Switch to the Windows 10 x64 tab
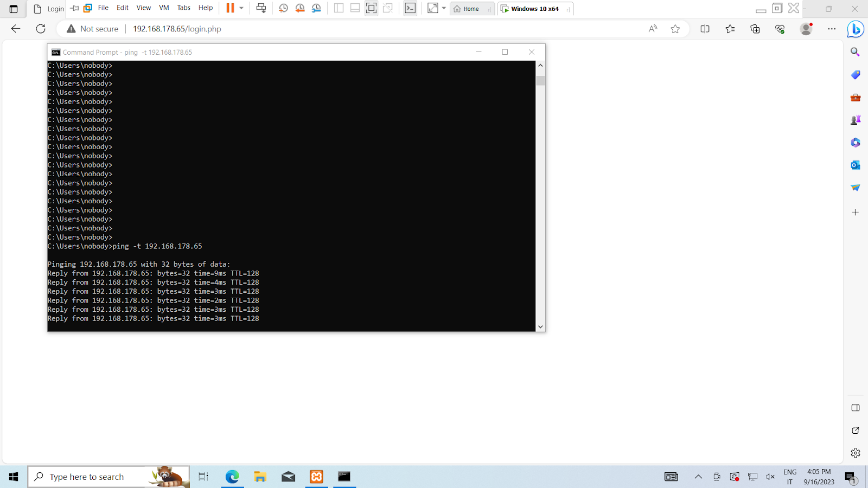The width and height of the screenshot is (868, 488). coord(535,9)
